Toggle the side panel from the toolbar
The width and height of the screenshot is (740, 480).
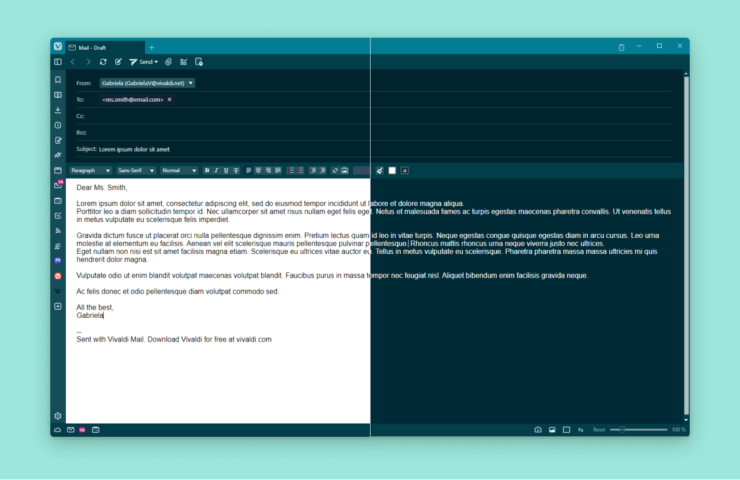pyautogui.click(x=58, y=62)
